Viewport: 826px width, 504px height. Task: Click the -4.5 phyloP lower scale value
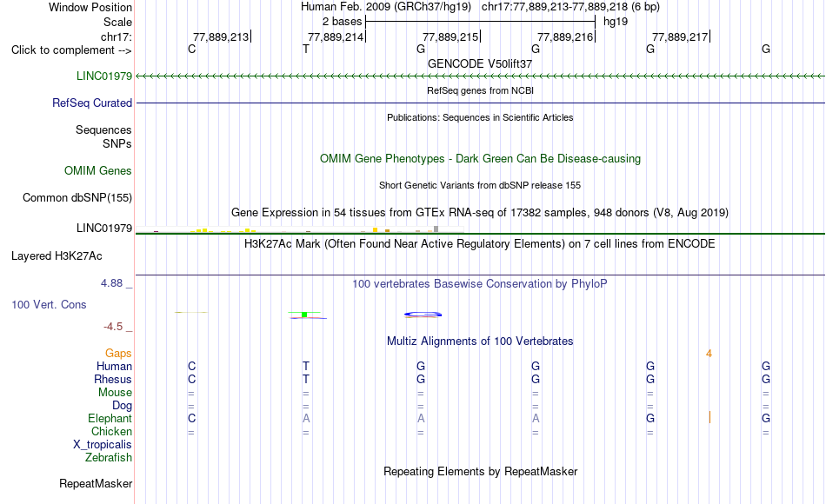click(113, 327)
